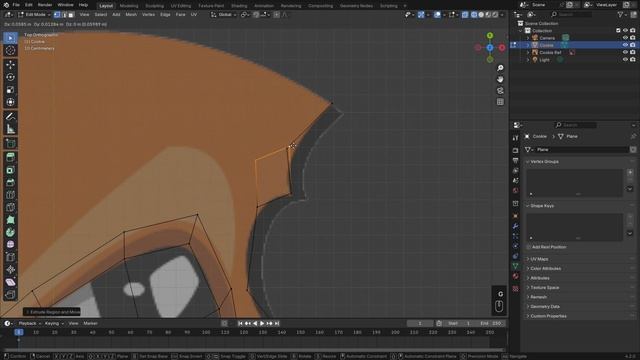Click the viewport zoom magnifier icon
The width and height of the screenshot is (640, 360).
[x=500, y=68]
